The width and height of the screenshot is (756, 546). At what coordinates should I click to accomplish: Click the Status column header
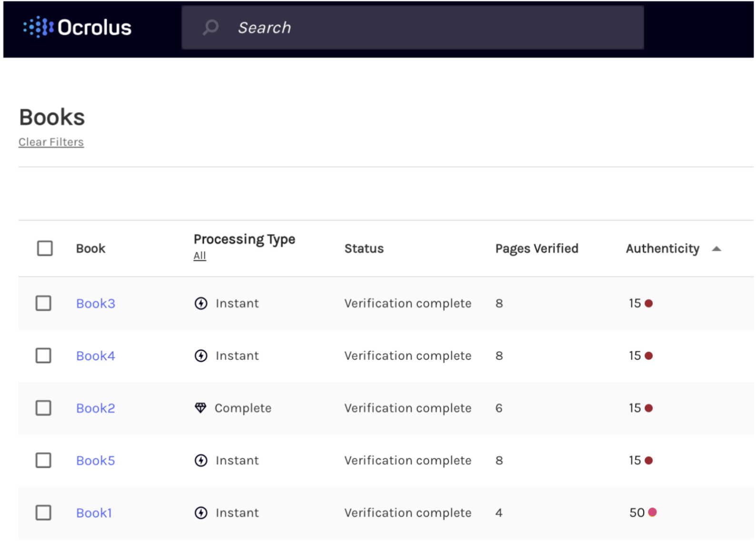(x=364, y=249)
